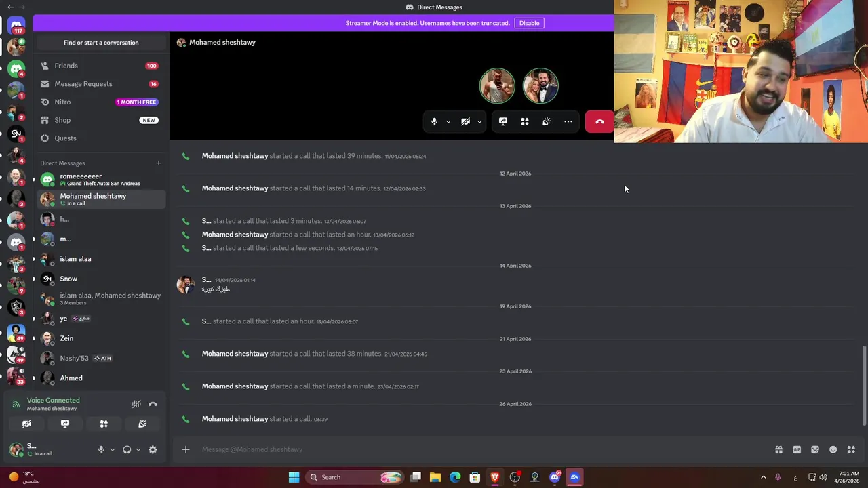This screenshot has width=868, height=488.
Task: Open File Explorer from taskbar
Action: [x=435, y=477]
